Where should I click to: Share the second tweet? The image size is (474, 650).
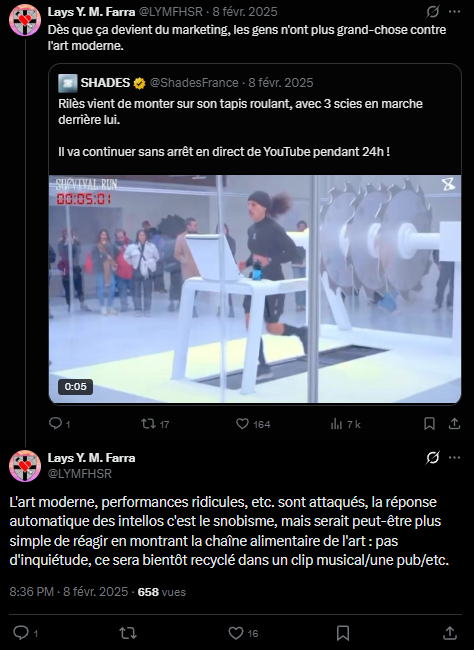point(450,633)
